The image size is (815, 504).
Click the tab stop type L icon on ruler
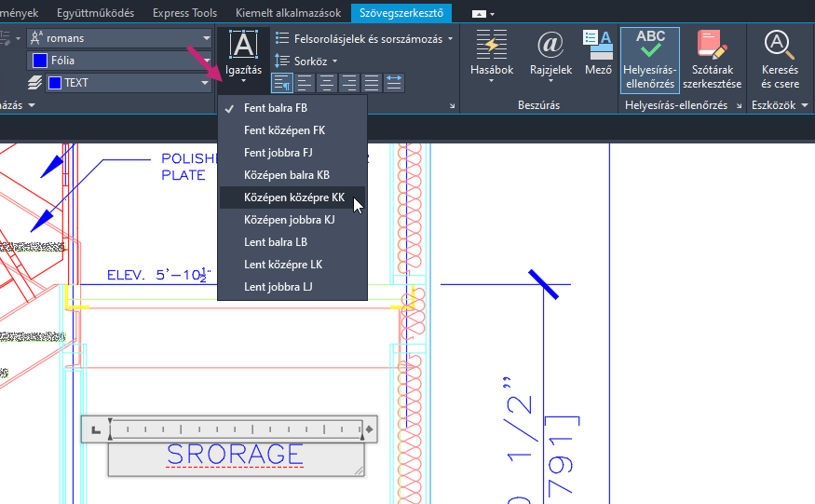[96, 429]
